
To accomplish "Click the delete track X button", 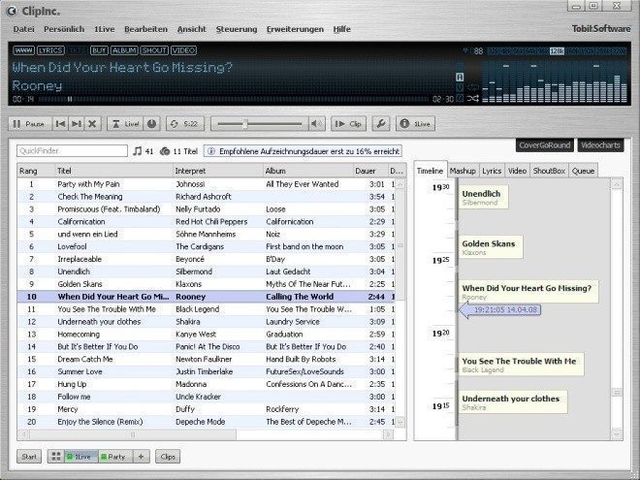I will click(93, 124).
